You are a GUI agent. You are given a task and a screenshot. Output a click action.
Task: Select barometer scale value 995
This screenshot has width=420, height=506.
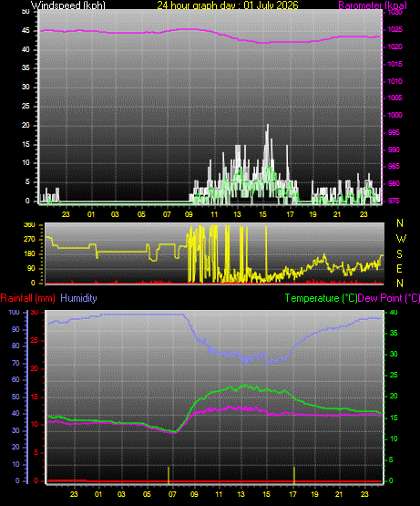click(x=394, y=132)
